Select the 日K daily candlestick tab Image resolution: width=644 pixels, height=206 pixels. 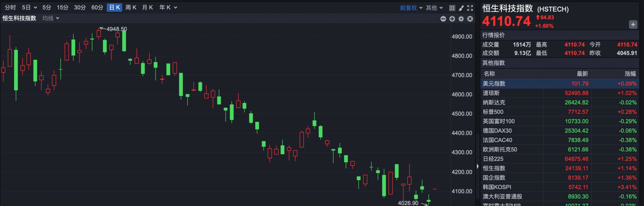coord(114,7)
